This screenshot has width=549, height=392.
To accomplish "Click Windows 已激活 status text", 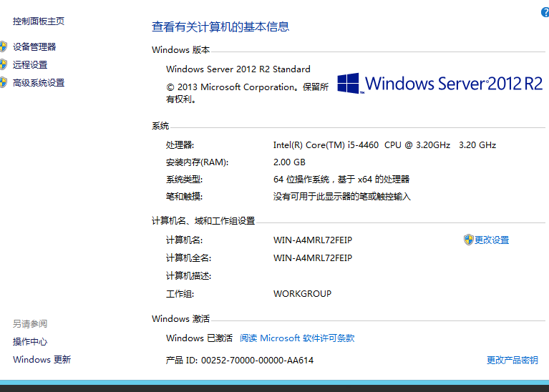I will (x=199, y=338).
